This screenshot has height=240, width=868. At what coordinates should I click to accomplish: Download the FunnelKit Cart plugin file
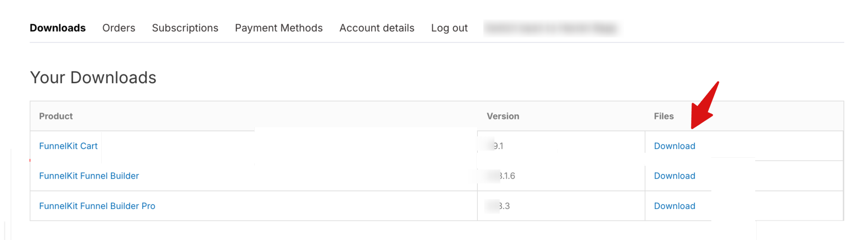[x=674, y=146]
